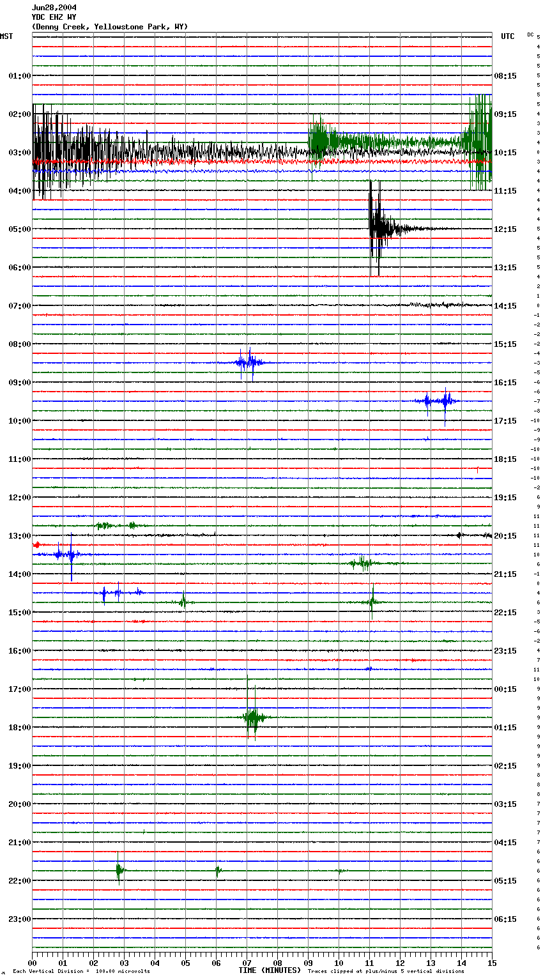
Task: Click the 04:15 UTC time label
Action: pyautogui.click(x=505, y=843)
